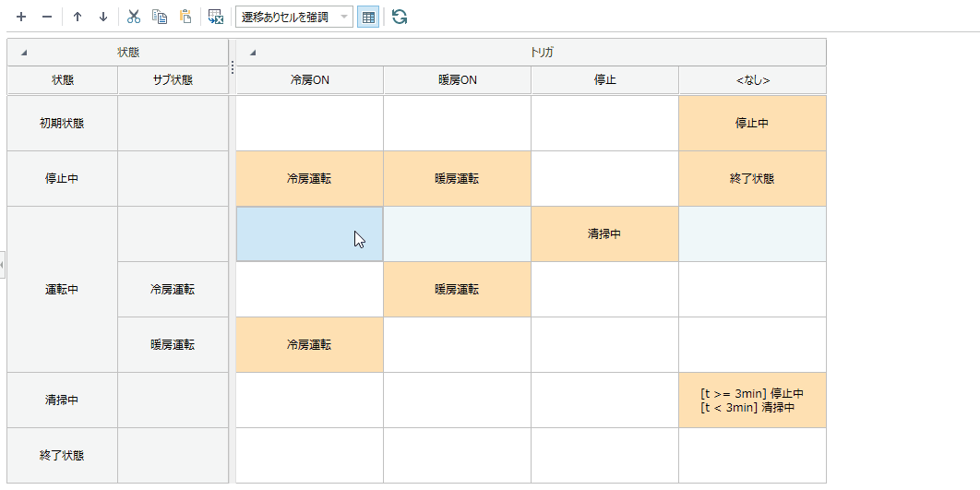Click 冷房運転 cell in 停止中 row
The height and width of the screenshot is (490, 980).
point(310,178)
